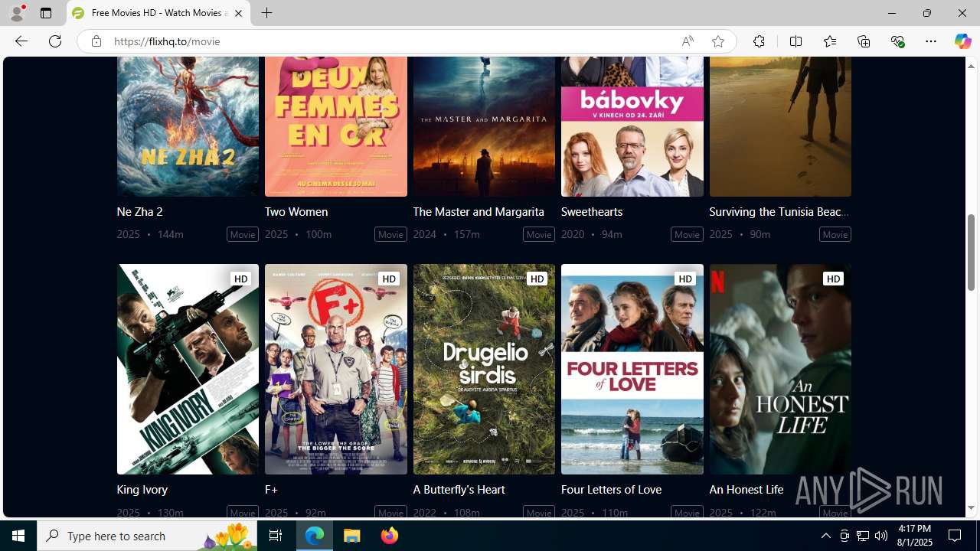Show hidden system tray icons
Screen dimensions: 980x551
pos(825,536)
